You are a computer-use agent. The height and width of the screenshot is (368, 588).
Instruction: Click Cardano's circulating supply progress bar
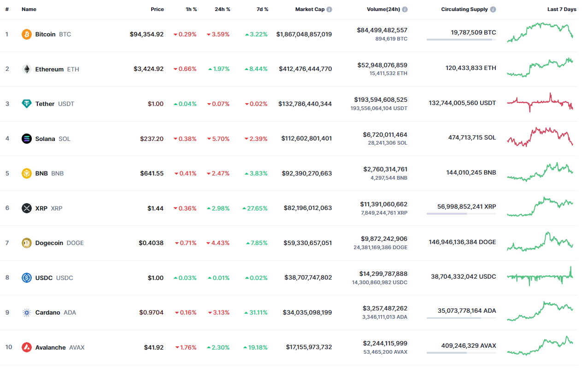click(x=461, y=318)
